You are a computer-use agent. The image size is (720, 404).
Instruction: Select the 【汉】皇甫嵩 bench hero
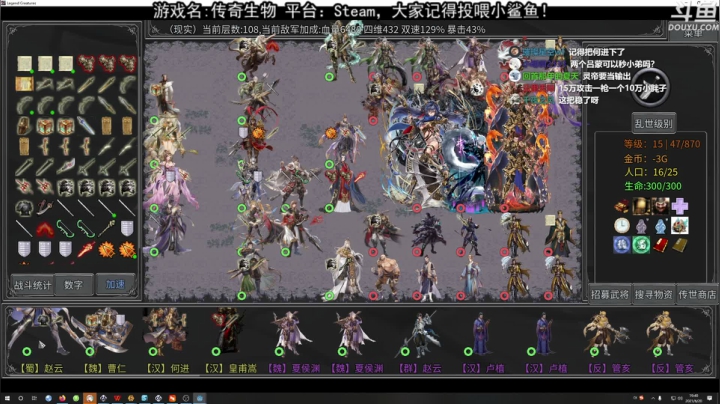(x=231, y=341)
